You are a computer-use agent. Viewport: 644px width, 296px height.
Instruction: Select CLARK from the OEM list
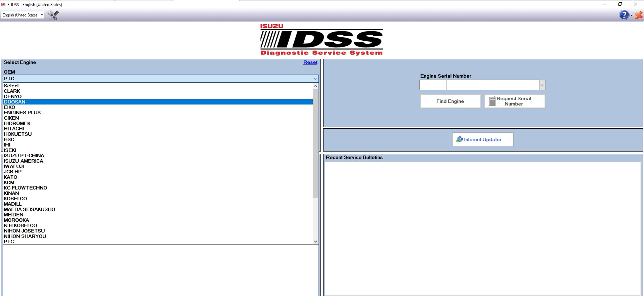click(158, 91)
